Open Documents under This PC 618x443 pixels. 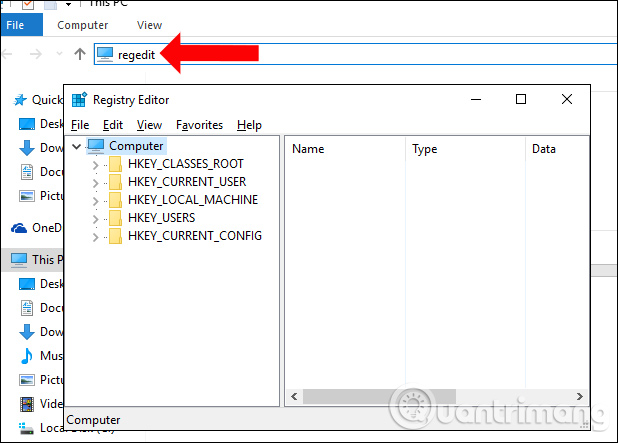click(41, 308)
